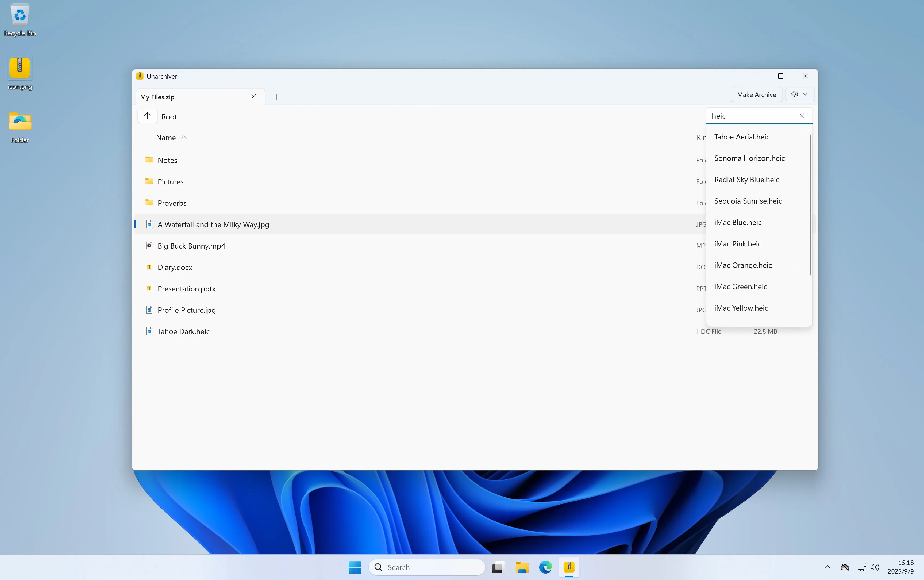Click the taskbar Search box
Image resolution: width=924 pixels, height=580 pixels.
[x=427, y=567]
